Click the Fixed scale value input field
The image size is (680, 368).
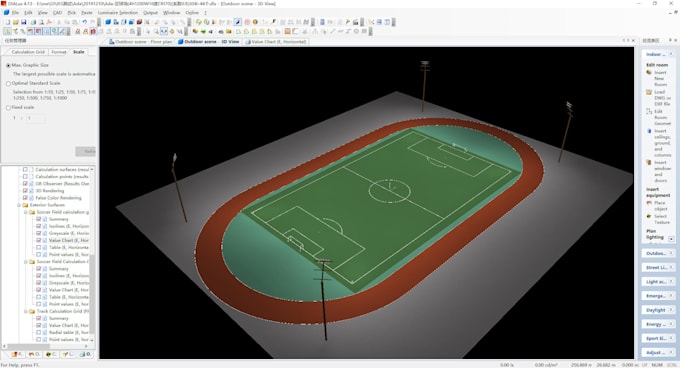tap(36, 118)
